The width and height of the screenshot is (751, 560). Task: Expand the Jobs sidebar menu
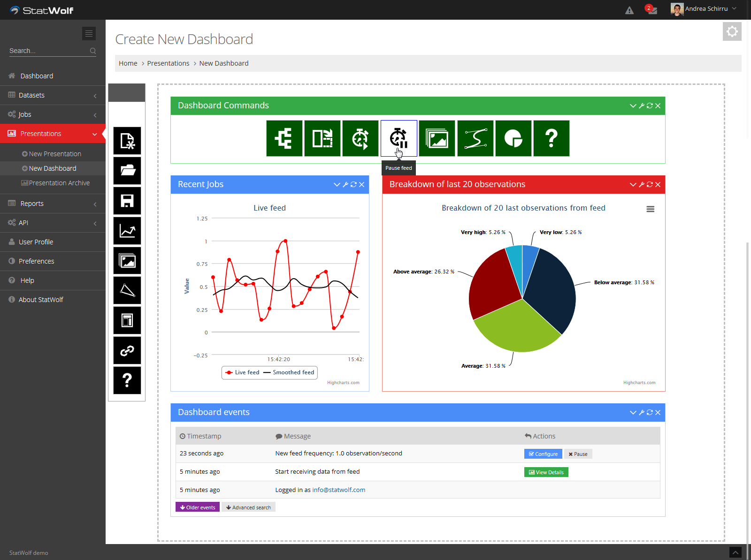click(53, 114)
